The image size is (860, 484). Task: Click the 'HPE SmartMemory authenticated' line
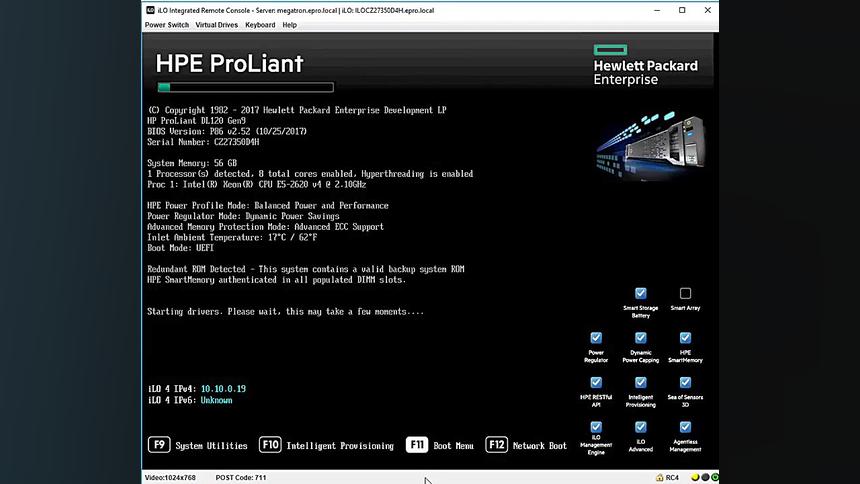276,280
